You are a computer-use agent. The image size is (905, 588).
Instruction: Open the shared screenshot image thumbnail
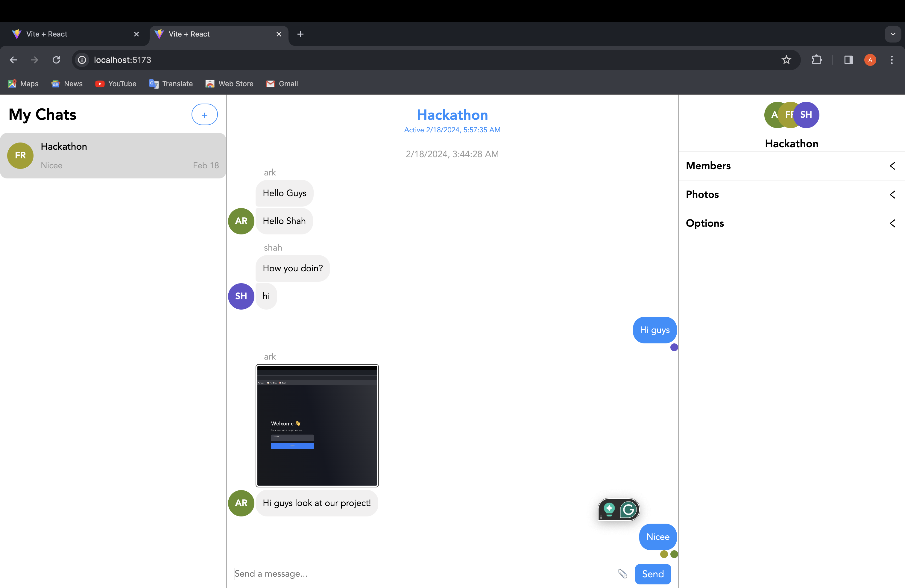[x=317, y=425]
